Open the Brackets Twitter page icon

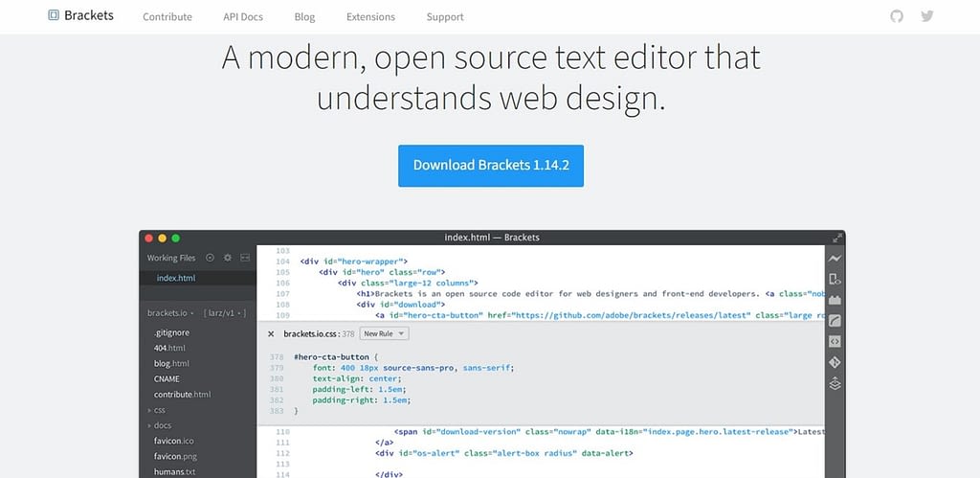pos(926,16)
